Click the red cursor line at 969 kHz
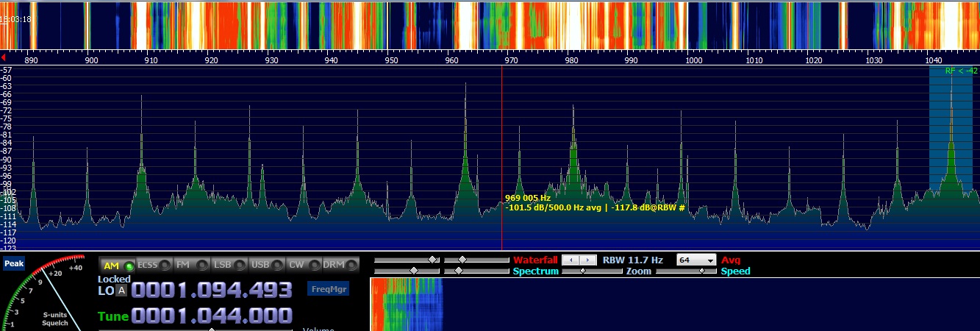This screenshot has height=331, width=980. pyautogui.click(x=502, y=158)
